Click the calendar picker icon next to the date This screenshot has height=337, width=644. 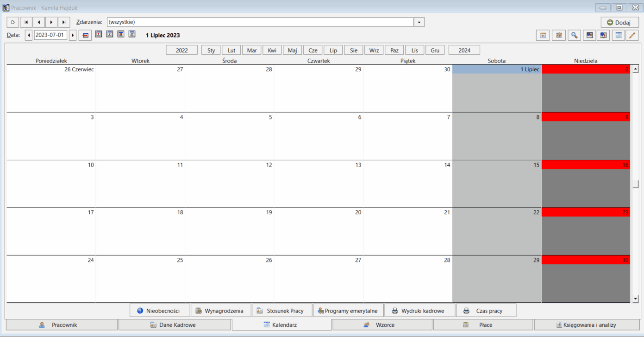coord(85,35)
